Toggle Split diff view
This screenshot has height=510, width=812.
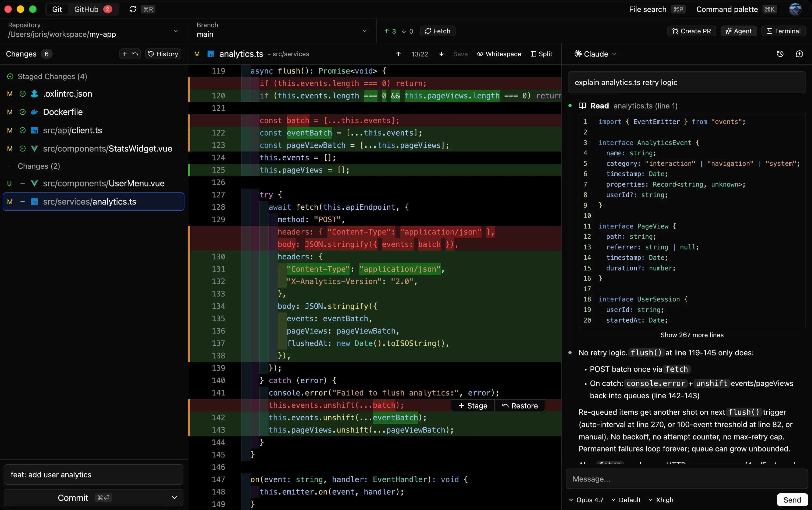541,54
